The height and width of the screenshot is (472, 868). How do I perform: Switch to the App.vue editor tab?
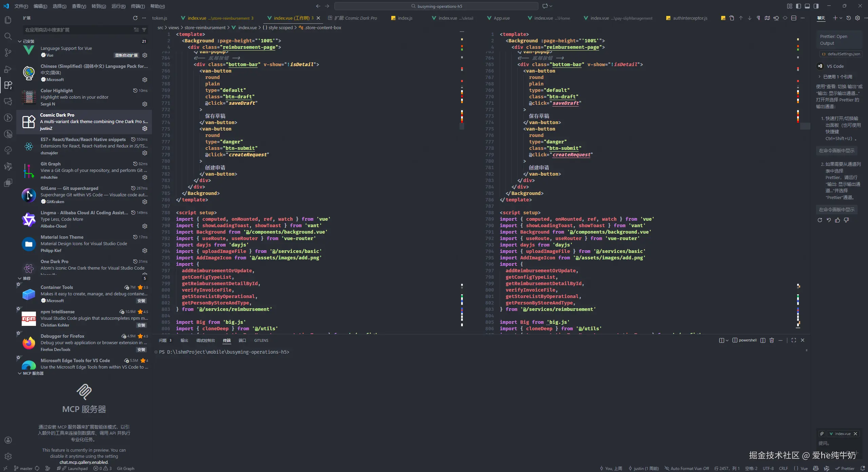[x=501, y=18]
